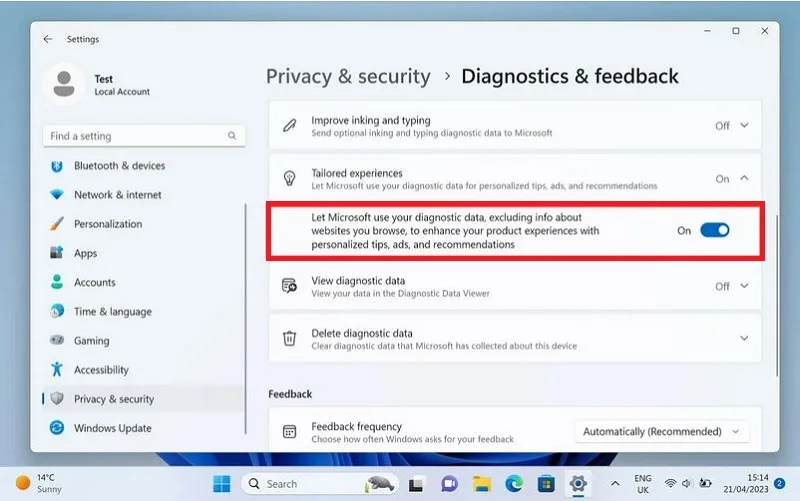Click the View diagnostic data icon
Viewport: 800px width, 501px height.
click(290, 286)
